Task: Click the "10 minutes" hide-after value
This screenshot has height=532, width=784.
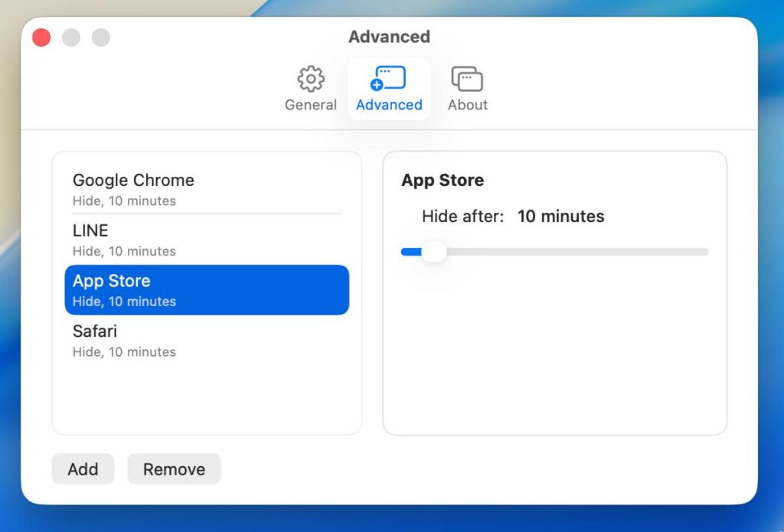Action: click(560, 217)
